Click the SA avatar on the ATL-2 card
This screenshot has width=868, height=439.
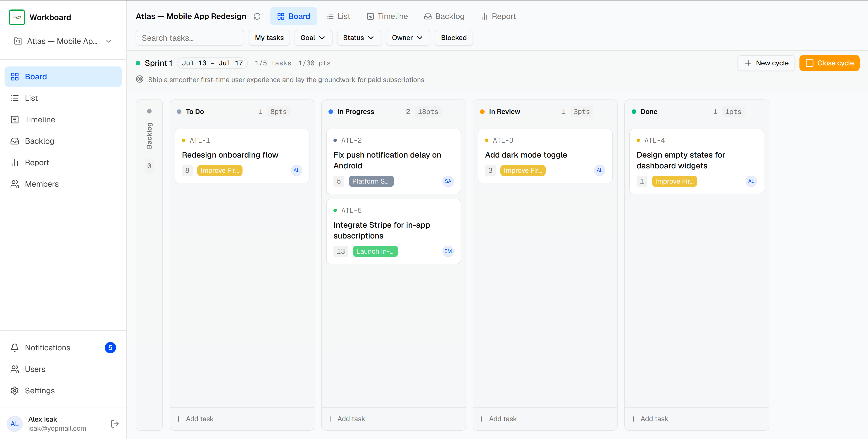(448, 181)
